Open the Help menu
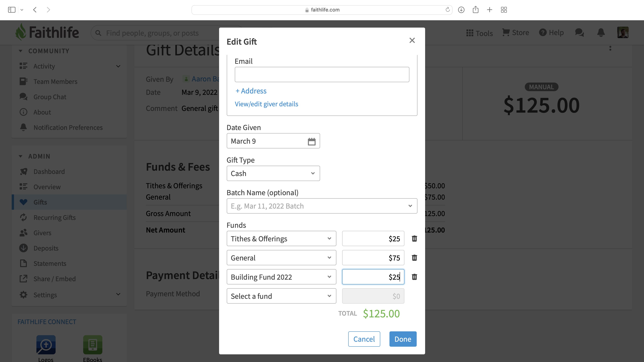Image resolution: width=644 pixels, height=362 pixels. [x=551, y=33]
